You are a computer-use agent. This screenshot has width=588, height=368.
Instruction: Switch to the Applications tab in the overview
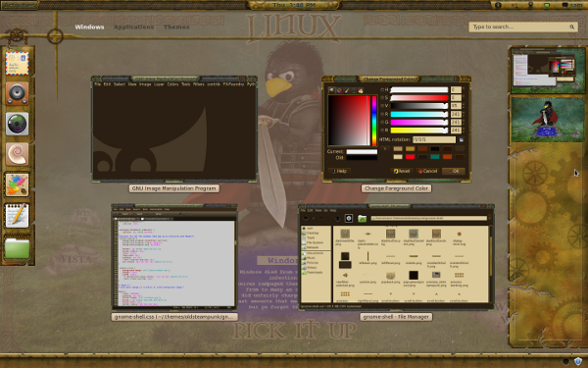point(134,27)
